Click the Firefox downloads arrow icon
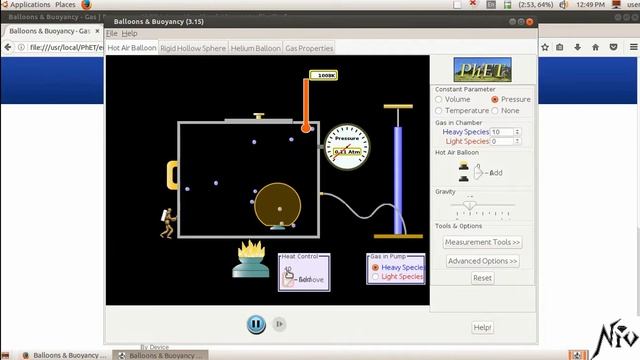The image size is (640, 360). [x=578, y=47]
